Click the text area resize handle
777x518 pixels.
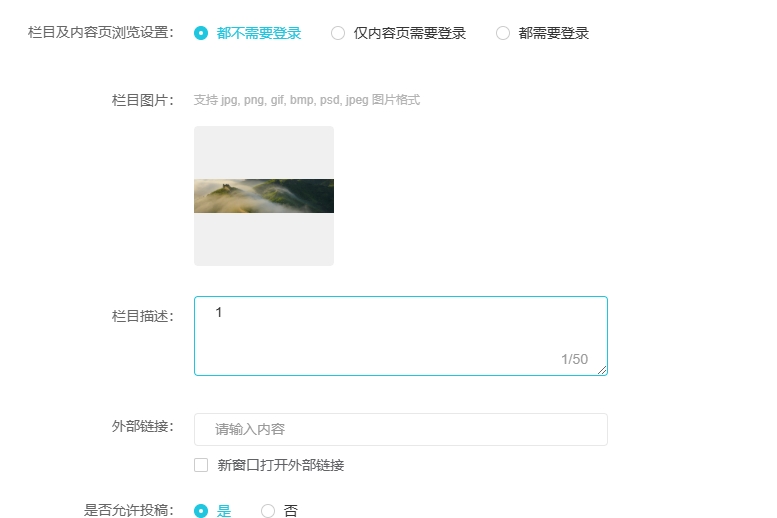click(x=602, y=370)
